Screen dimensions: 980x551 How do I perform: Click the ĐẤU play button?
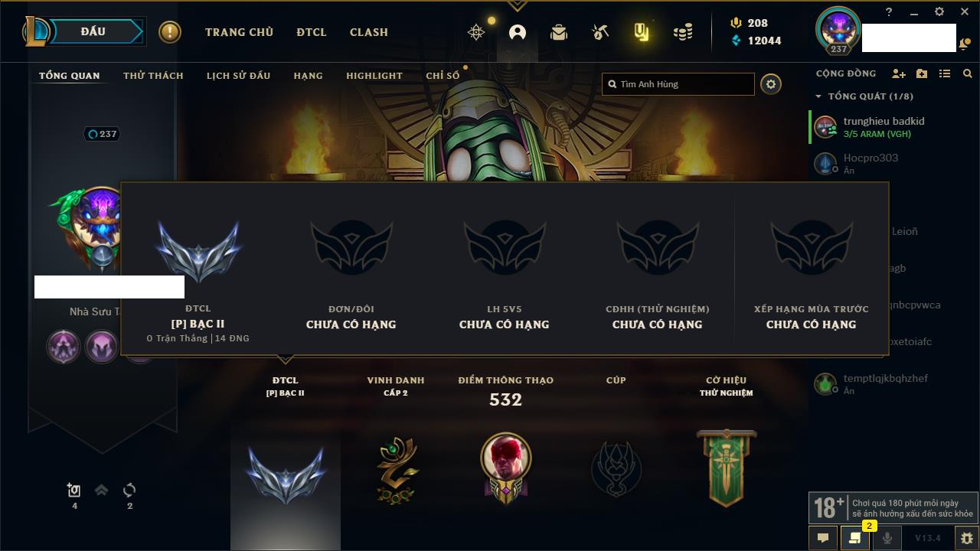tap(93, 31)
